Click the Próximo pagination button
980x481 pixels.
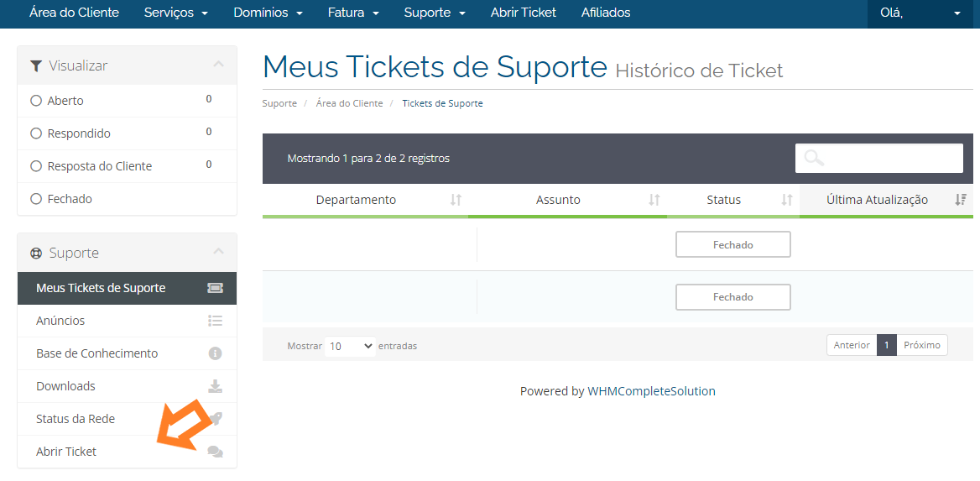pos(922,345)
